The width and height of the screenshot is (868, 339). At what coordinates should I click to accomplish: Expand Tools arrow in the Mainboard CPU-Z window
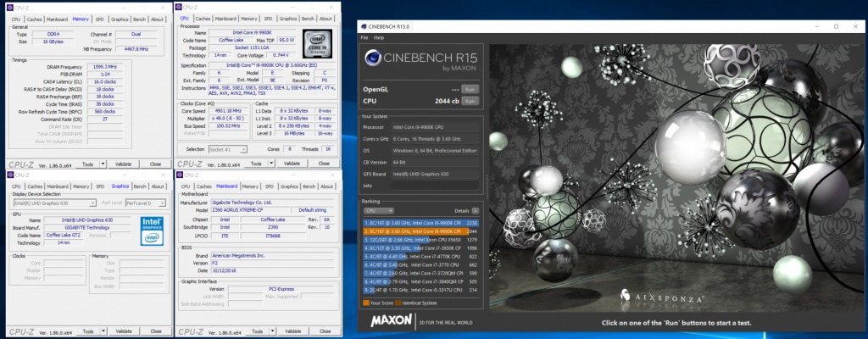[271, 331]
